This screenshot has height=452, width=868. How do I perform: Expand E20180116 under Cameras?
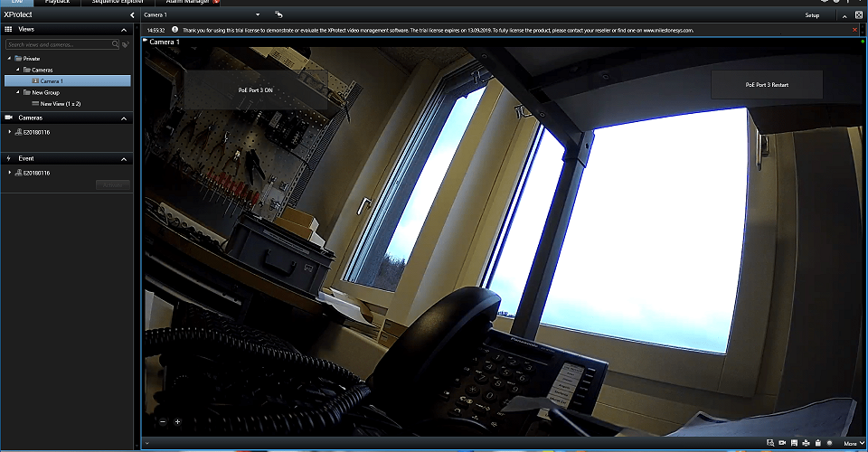[9, 132]
